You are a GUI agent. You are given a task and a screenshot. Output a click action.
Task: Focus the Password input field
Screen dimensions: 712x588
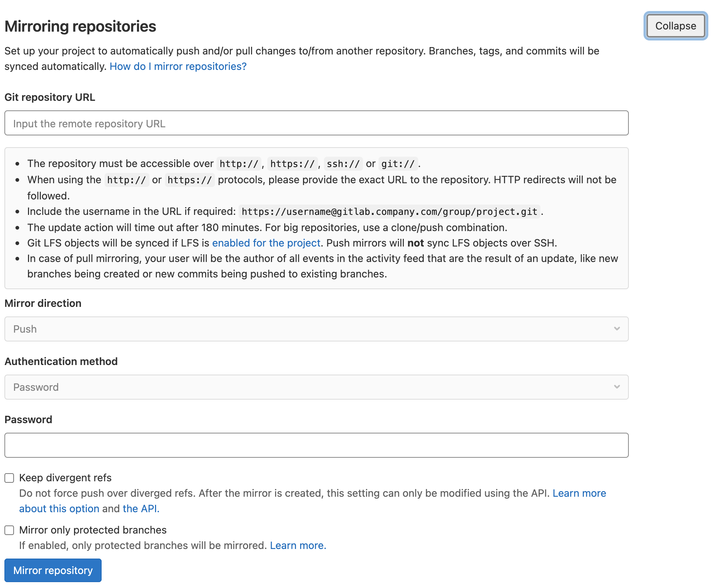pyautogui.click(x=316, y=445)
